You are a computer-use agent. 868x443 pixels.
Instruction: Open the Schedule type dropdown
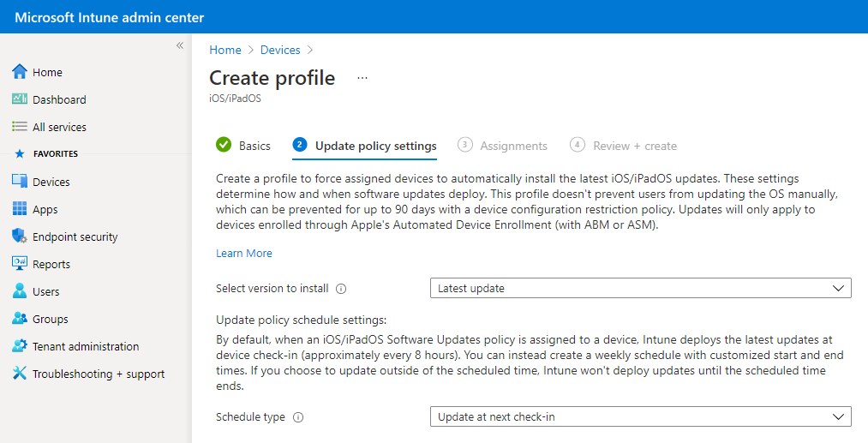640,417
